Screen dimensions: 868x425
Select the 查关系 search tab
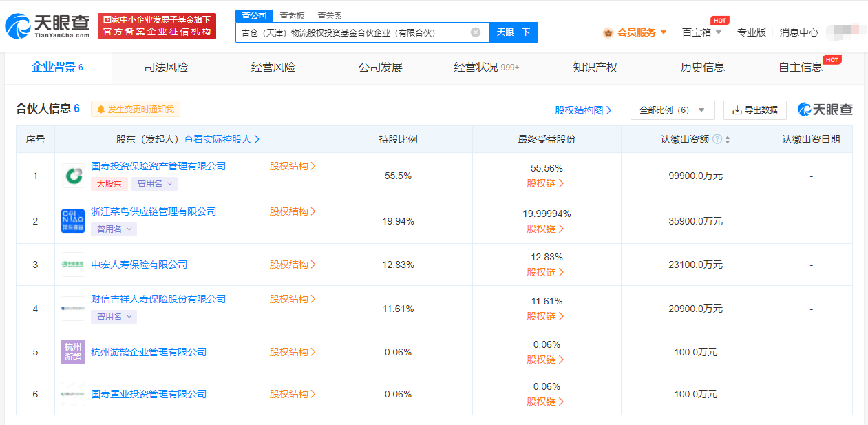point(330,15)
